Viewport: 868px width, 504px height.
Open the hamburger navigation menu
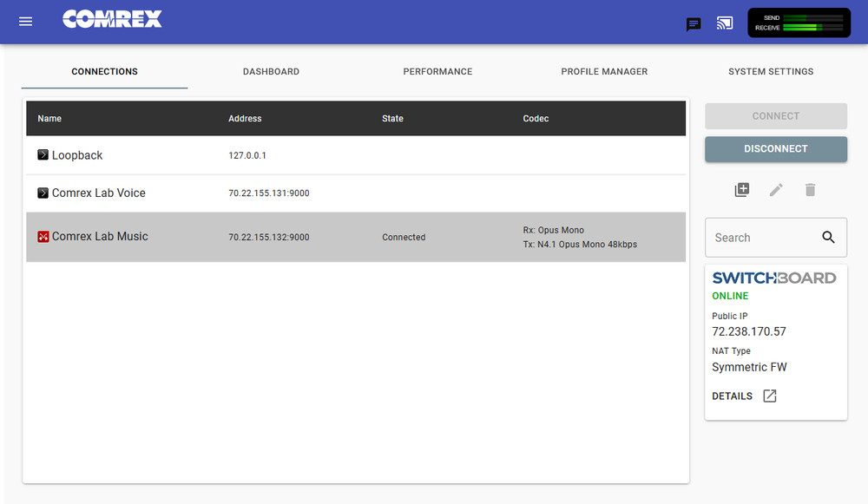tap(25, 22)
